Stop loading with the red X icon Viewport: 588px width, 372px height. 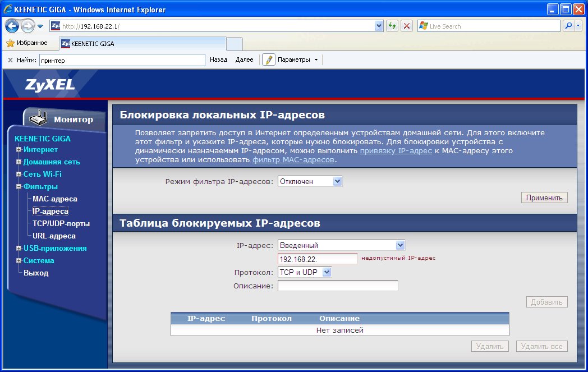tap(407, 26)
